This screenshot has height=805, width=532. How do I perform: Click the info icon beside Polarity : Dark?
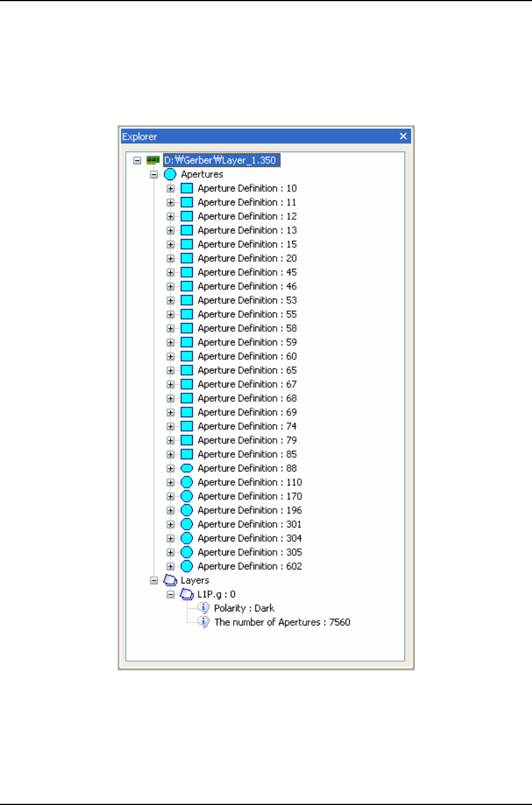[203, 608]
